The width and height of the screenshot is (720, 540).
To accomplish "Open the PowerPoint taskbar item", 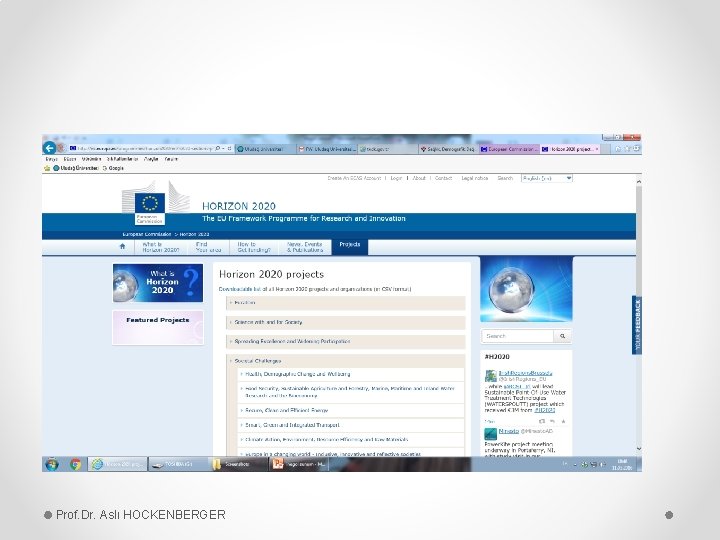I will (299, 464).
